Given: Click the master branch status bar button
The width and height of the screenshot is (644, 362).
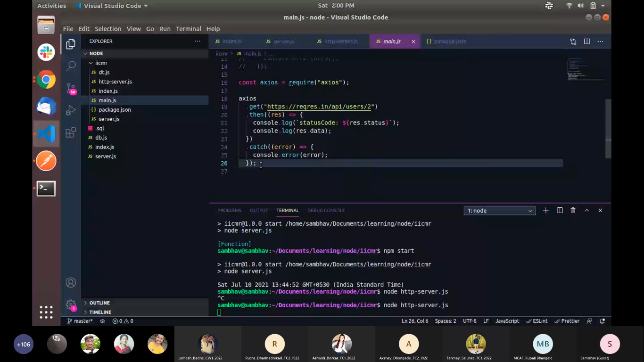Looking at the screenshot, I should [x=80, y=321].
